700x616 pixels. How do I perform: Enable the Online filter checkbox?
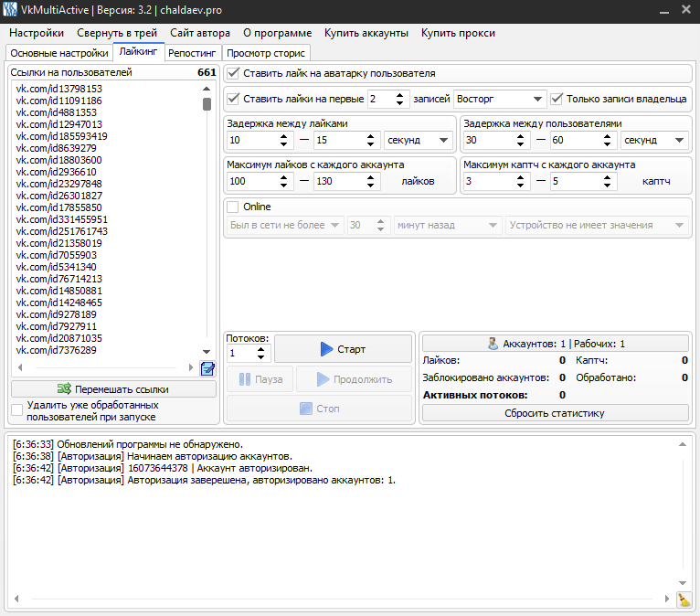pos(233,207)
